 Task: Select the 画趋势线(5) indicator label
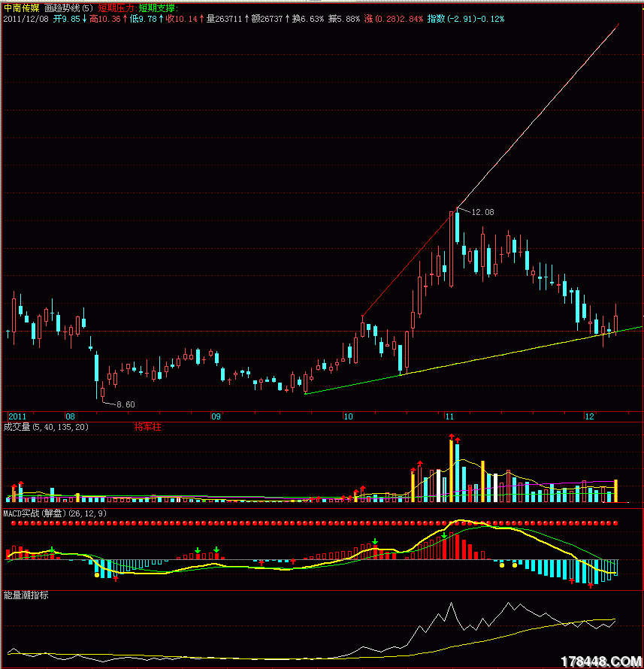[68, 8]
